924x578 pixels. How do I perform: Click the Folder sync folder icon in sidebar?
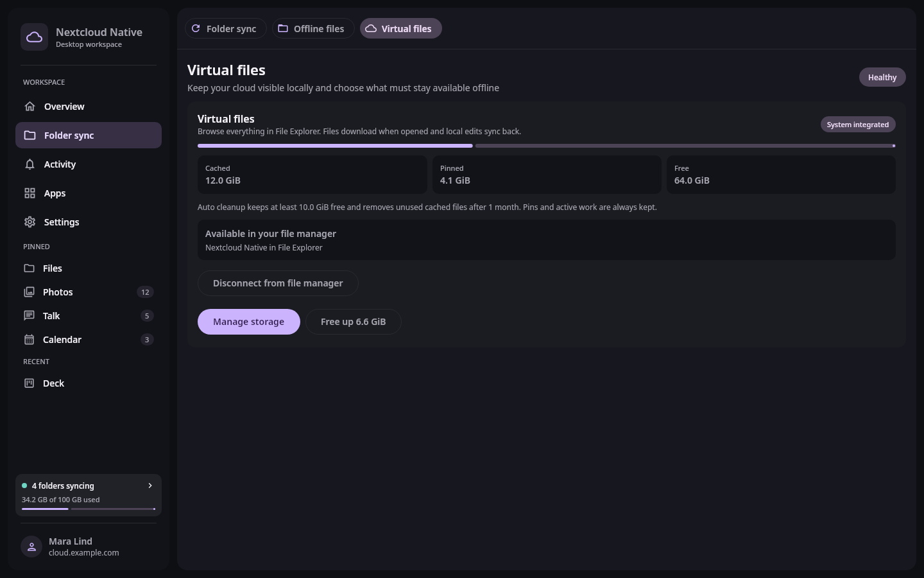click(30, 135)
